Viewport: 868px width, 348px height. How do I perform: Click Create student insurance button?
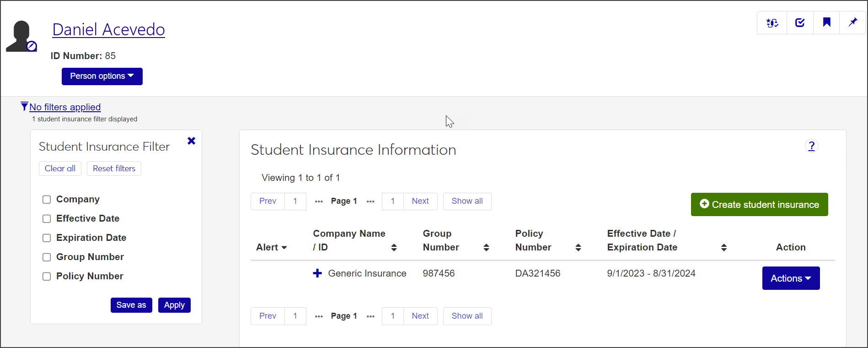pyautogui.click(x=759, y=205)
